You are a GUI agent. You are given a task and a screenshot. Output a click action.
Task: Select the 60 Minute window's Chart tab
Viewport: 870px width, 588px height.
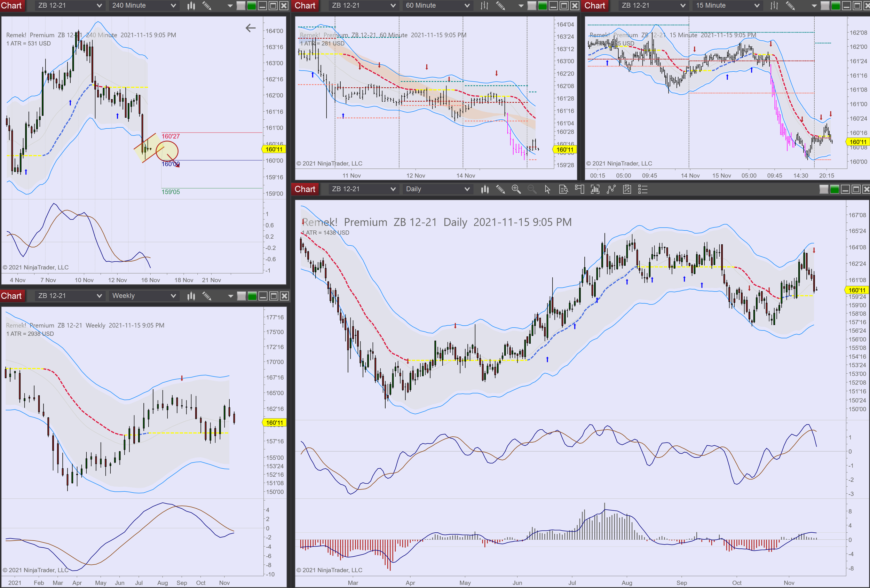tap(305, 6)
